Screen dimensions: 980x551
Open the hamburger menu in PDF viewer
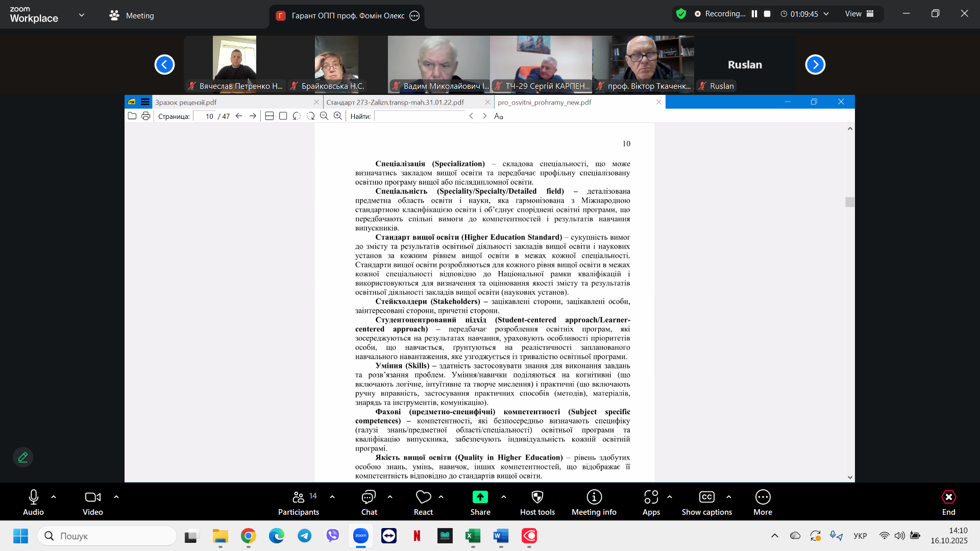click(x=145, y=102)
